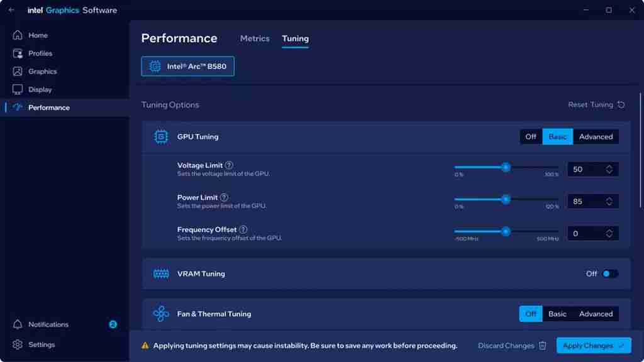The width and height of the screenshot is (644, 362).
Task: Click the back arrow icon
Action: [11, 10]
